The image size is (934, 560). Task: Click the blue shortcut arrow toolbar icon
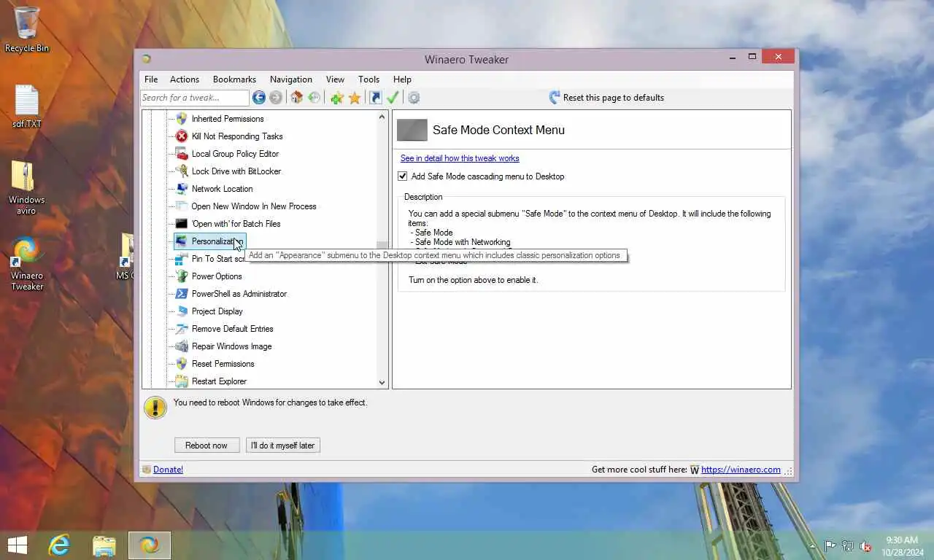pos(376,98)
